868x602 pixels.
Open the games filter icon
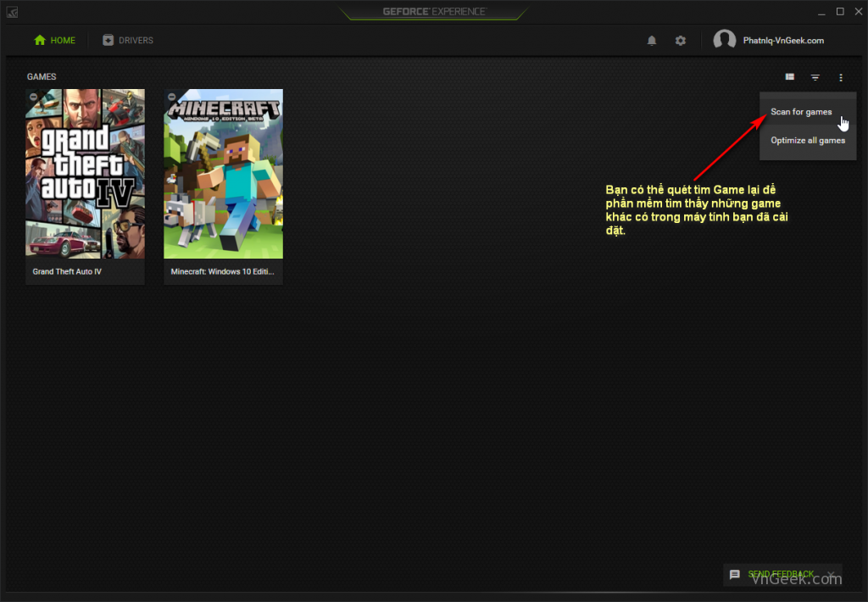(815, 77)
